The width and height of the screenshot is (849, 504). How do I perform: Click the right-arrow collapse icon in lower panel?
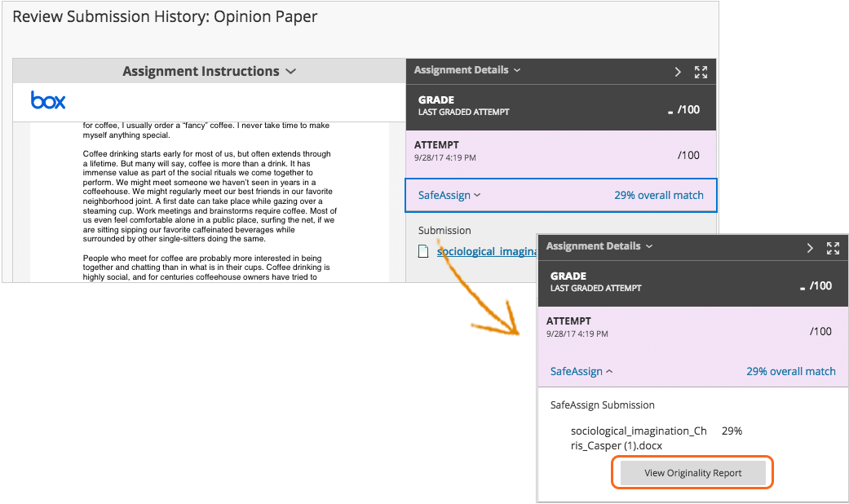[810, 248]
